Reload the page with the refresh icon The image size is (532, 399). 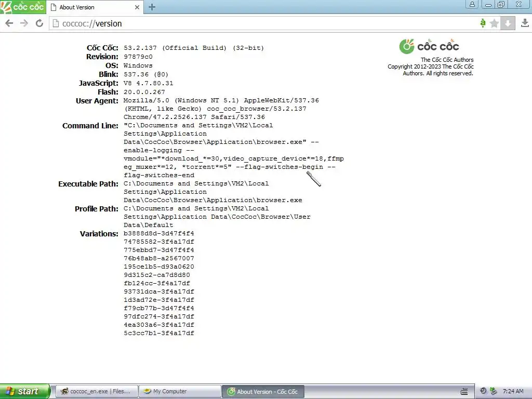coord(39,23)
